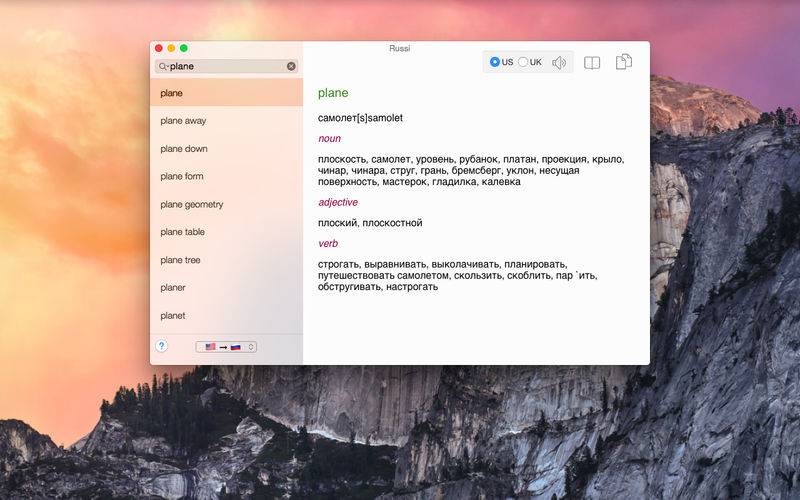
Task: Open help with the question mark
Action: [162, 346]
